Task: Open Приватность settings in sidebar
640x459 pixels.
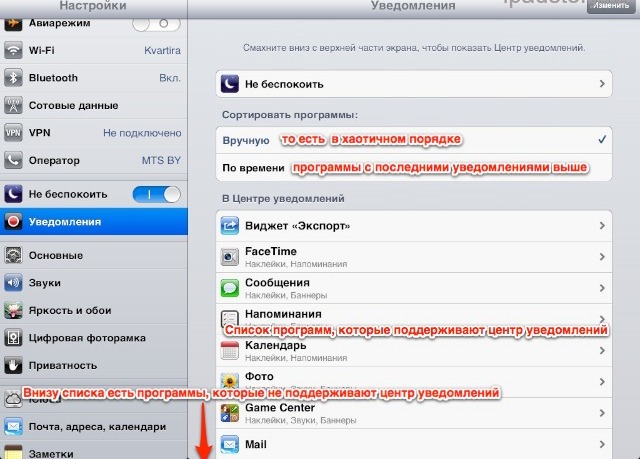Action: pos(94,366)
